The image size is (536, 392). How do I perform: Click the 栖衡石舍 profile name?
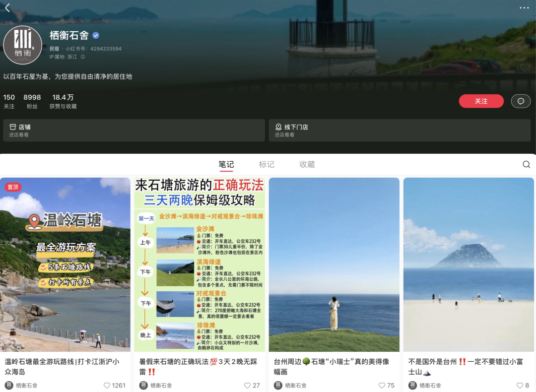click(x=69, y=35)
